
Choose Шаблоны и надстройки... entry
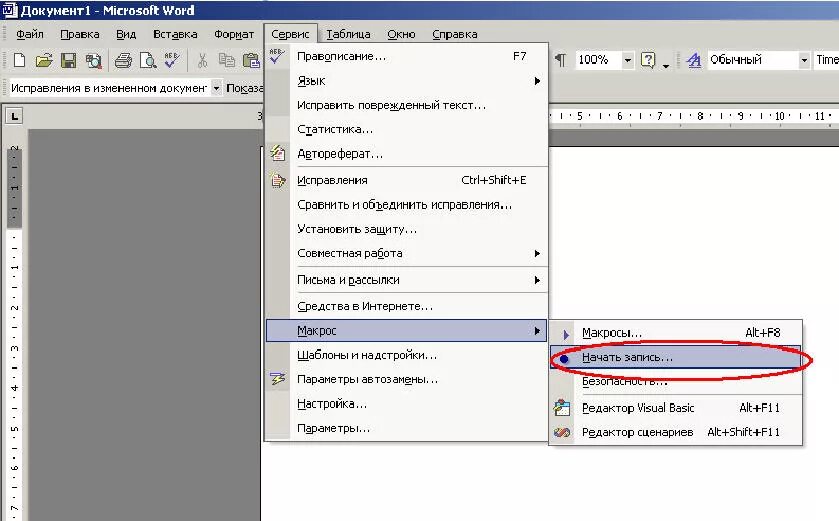click(x=407, y=355)
